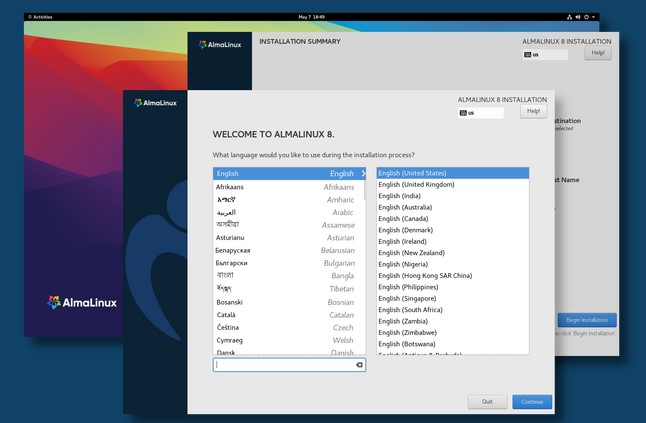The image size is (646, 423).
Task: Click the AlmaLinux logo in Welcome window sidebar
Action: point(155,103)
